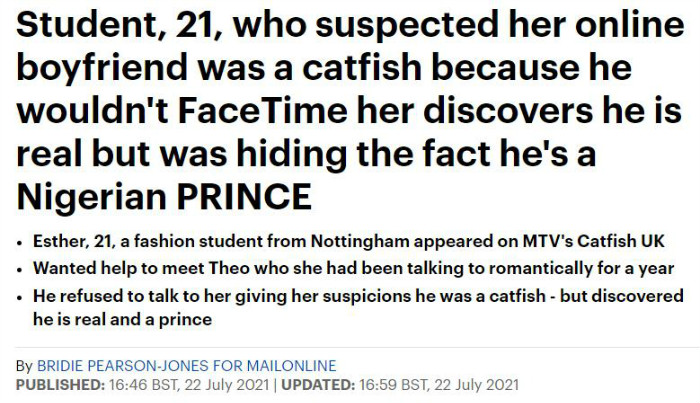Click the word PRINCE in the headline

(244, 196)
